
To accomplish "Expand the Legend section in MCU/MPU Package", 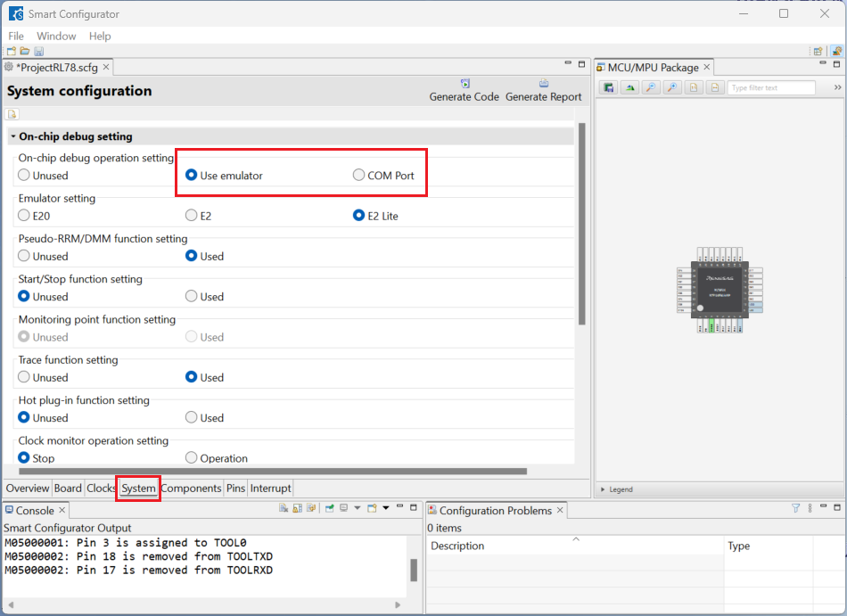I will pyautogui.click(x=603, y=489).
